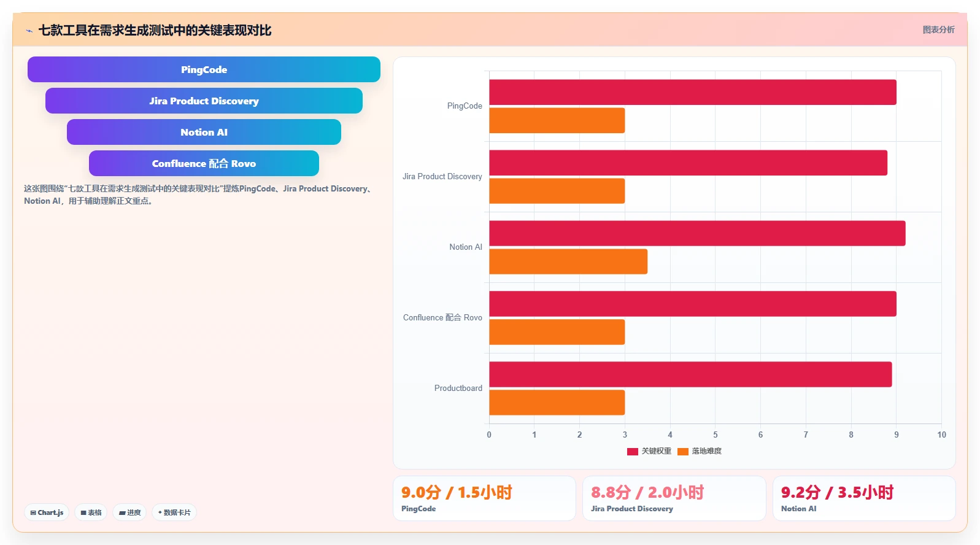This screenshot has width=980, height=545.
Task: Click the 图表分析 label in the header
Action: [x=938, y=29]
